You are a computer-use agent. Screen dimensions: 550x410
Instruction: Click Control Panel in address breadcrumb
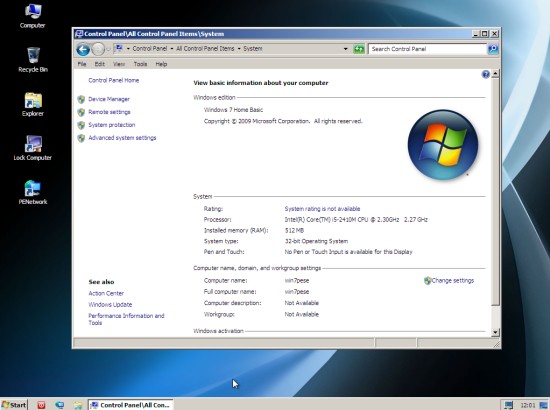[x=150, y=49]
